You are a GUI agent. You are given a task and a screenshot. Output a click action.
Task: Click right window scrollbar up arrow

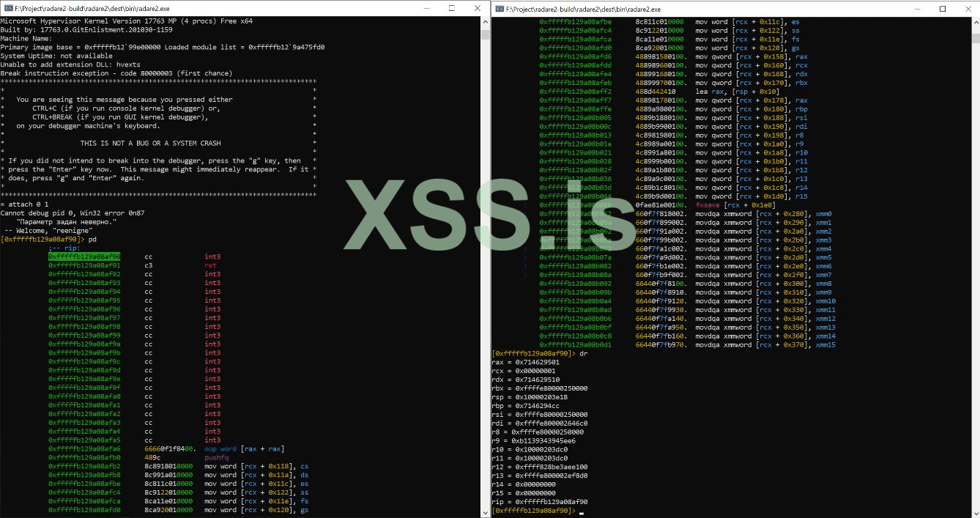point(974,22)
